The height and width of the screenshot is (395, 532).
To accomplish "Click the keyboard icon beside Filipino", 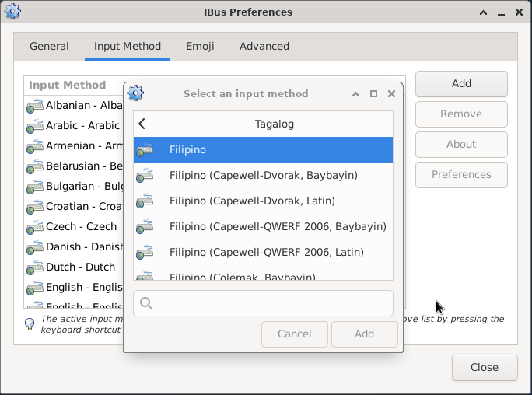I will pyautogui.click(x=145, y=150).
